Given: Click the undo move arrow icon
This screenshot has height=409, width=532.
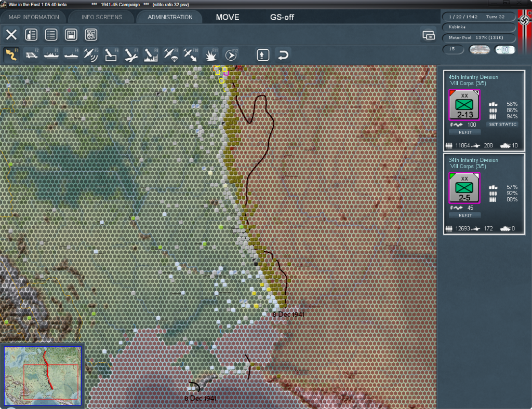Looking at the screenshot, I should [x=283, y=55].
